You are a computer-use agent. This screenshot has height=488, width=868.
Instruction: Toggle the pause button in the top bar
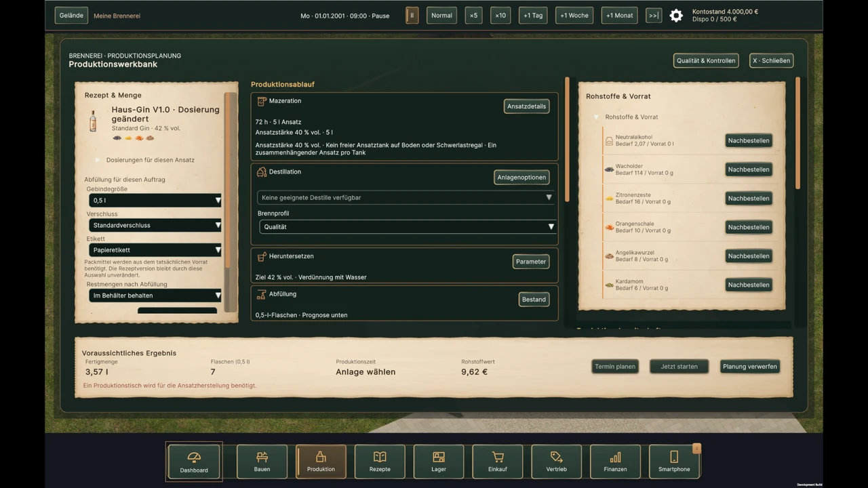click(412, 16)
